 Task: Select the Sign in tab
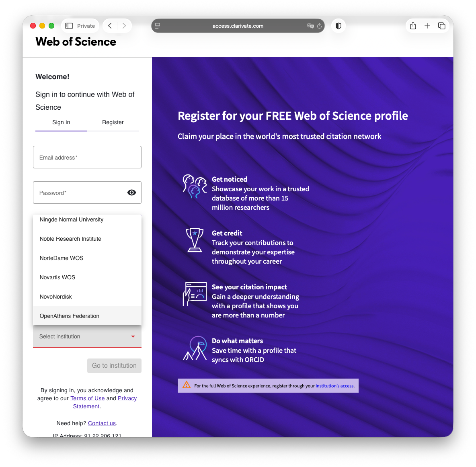(61, 122)
